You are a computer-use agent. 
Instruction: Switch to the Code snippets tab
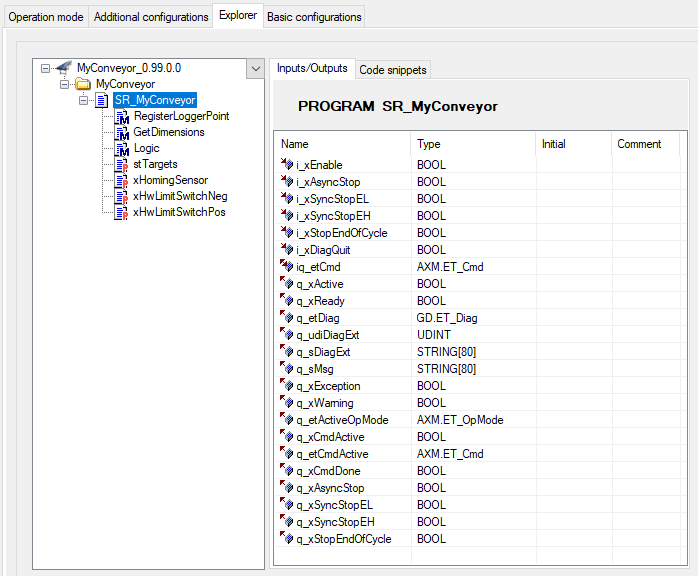(x=393, y=70)
